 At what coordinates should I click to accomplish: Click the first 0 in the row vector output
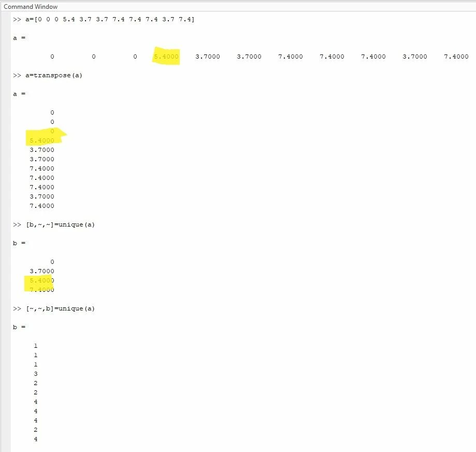52,56
